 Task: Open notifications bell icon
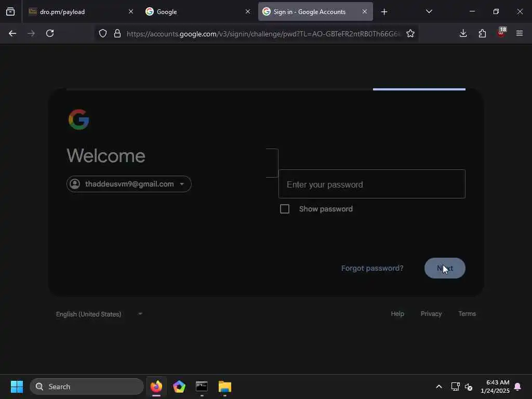pos(518,387)
